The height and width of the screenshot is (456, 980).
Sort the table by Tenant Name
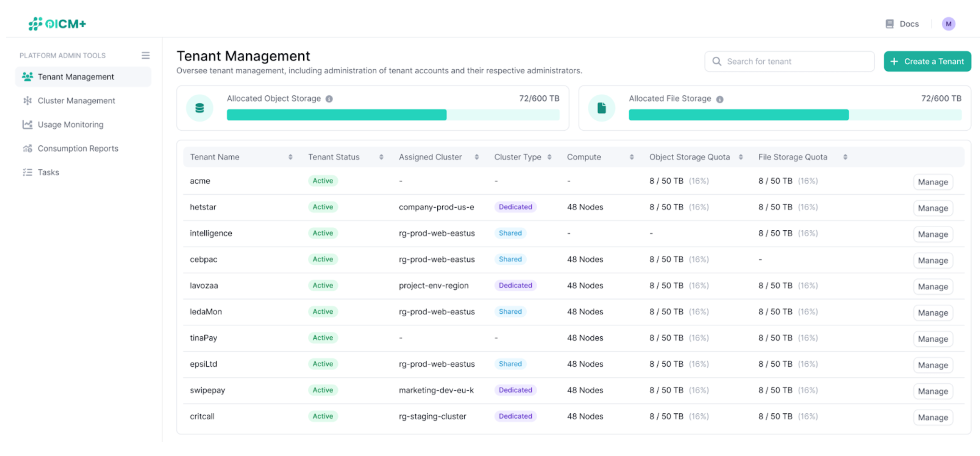(x=291, y=157)
